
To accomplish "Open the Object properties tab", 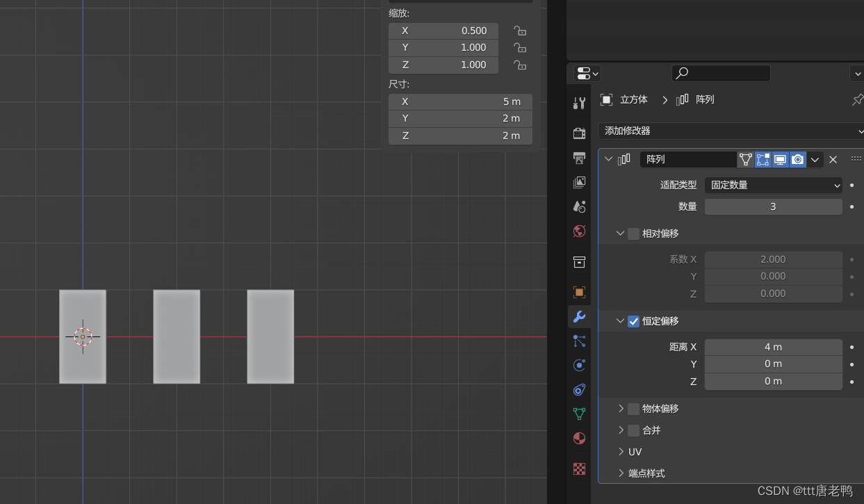I will [579, 292].
